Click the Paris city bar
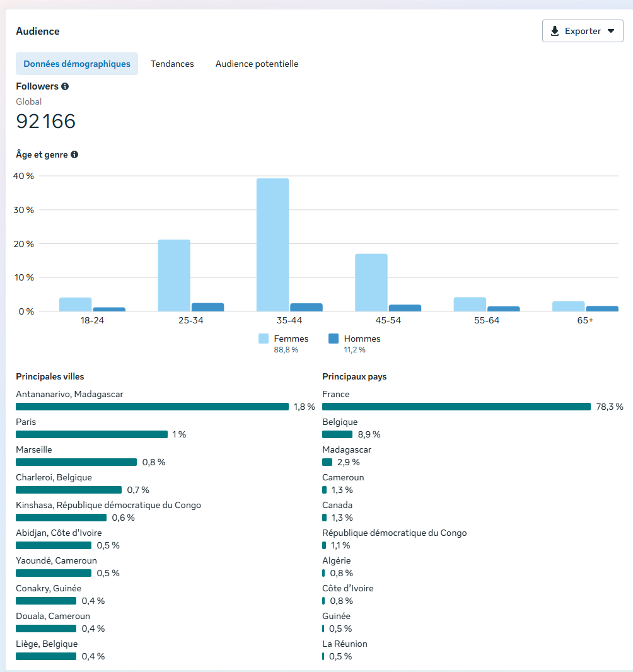 coord(91,434)
